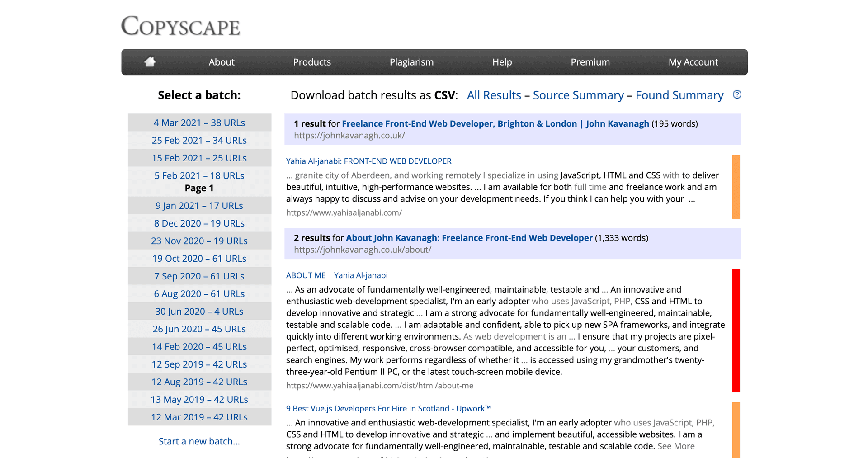Open the Products menu

[312, 62]
